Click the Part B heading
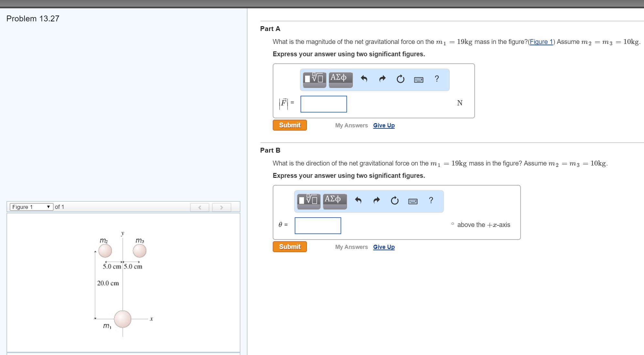This screenshot has width=644, height=355. [x=270, y=150]
